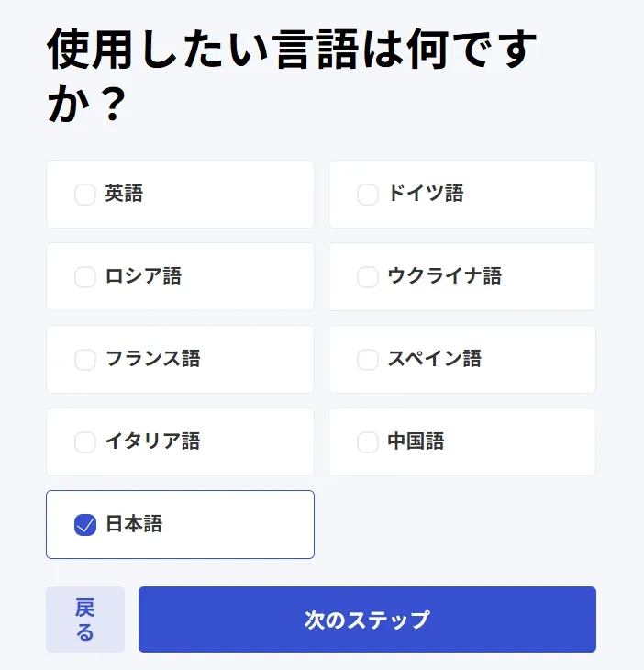
Task: Click the ロシア語 label text
Action: click(143, 276)
